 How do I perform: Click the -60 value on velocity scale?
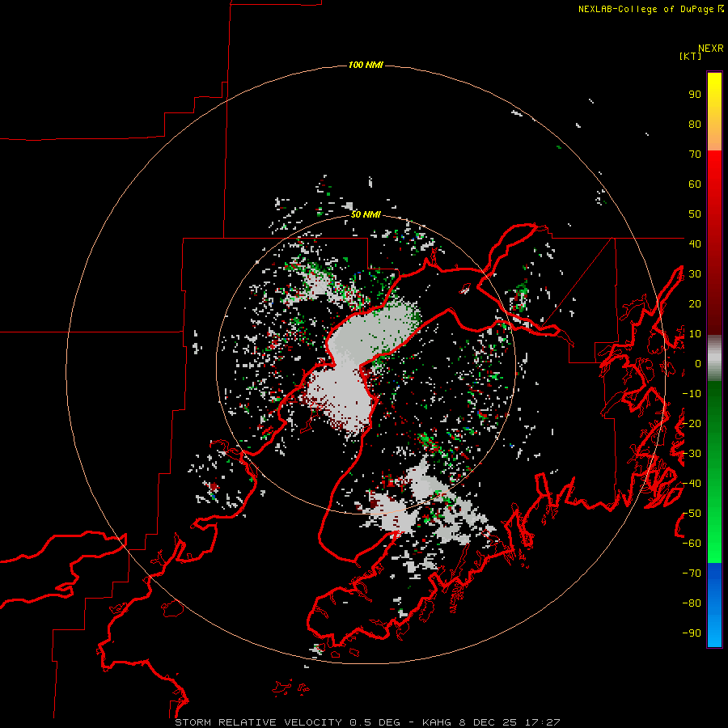click(692, 544)
